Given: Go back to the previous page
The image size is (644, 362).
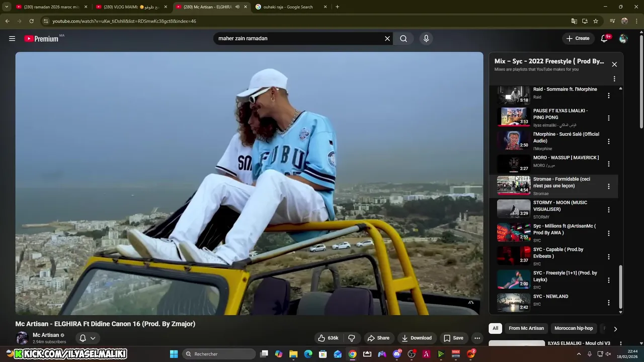Looking at the screenshot, I should point(7,21).
